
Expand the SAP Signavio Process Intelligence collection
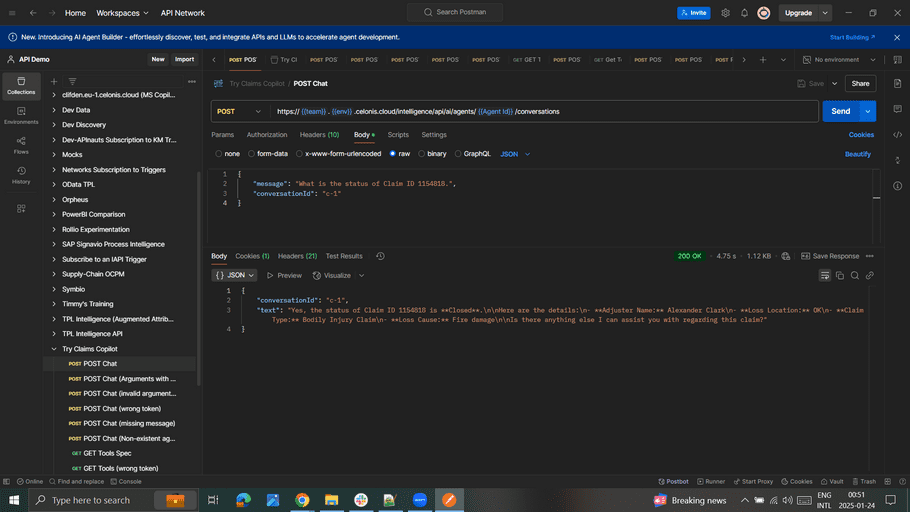click(x=54, y=244)
